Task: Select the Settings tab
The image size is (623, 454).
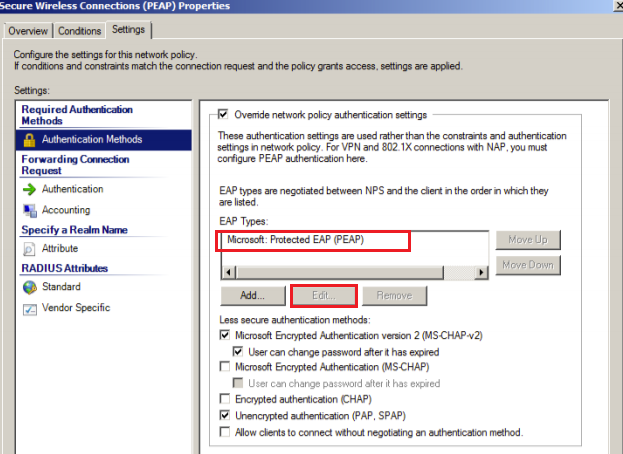Action: [128, 30]
